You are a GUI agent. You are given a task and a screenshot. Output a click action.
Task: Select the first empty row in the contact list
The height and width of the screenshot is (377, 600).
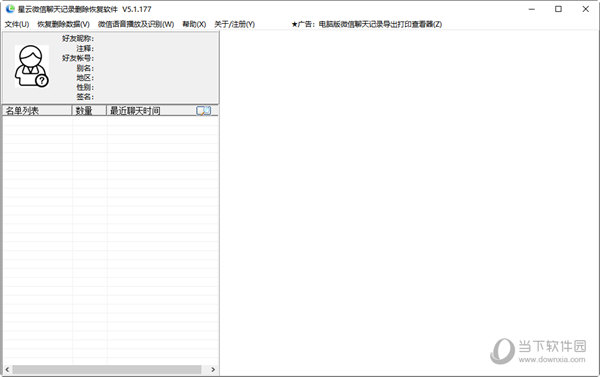point(111,121)
